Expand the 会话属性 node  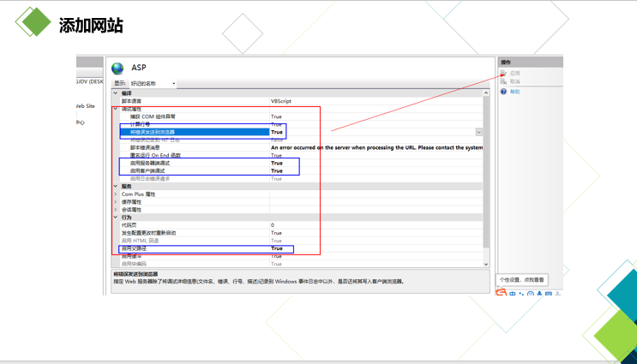coord(116,209)
